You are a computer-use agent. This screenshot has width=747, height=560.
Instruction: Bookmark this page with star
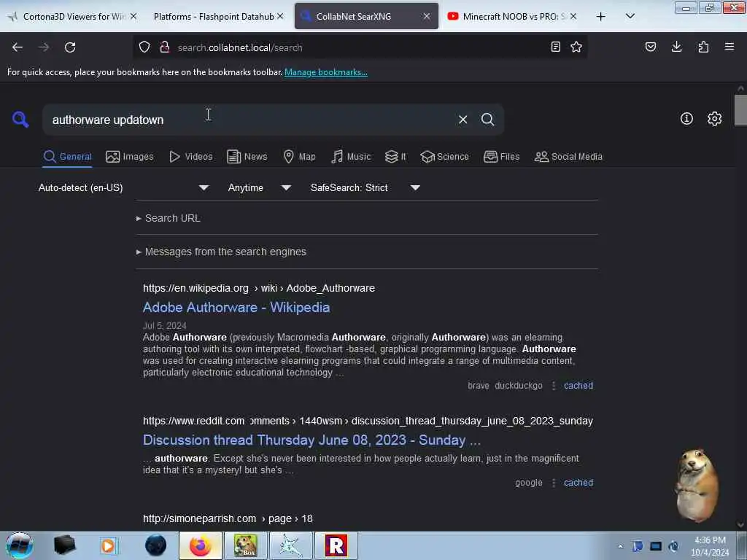tap(576, 47)
